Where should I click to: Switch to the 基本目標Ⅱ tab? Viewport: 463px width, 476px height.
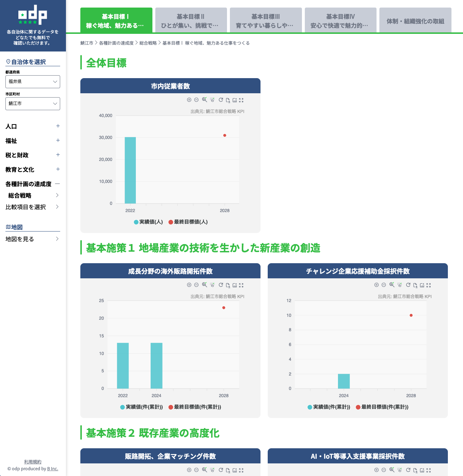(191, 21)
